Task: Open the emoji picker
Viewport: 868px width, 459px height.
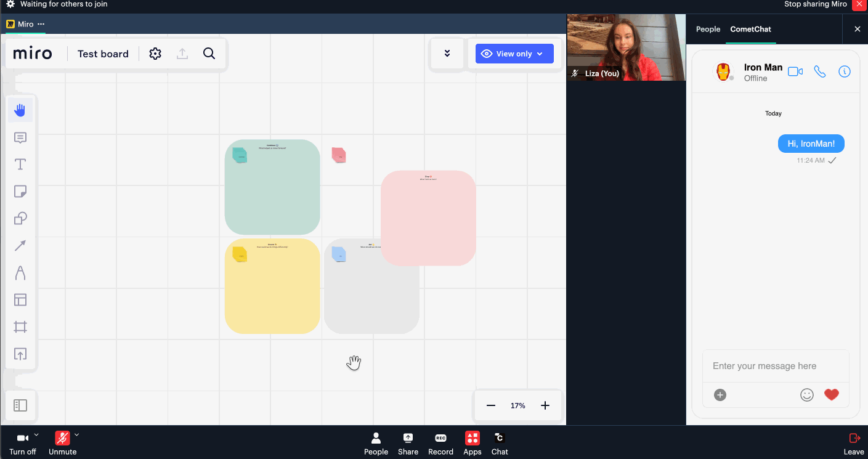Action: (x=807, y=395)
